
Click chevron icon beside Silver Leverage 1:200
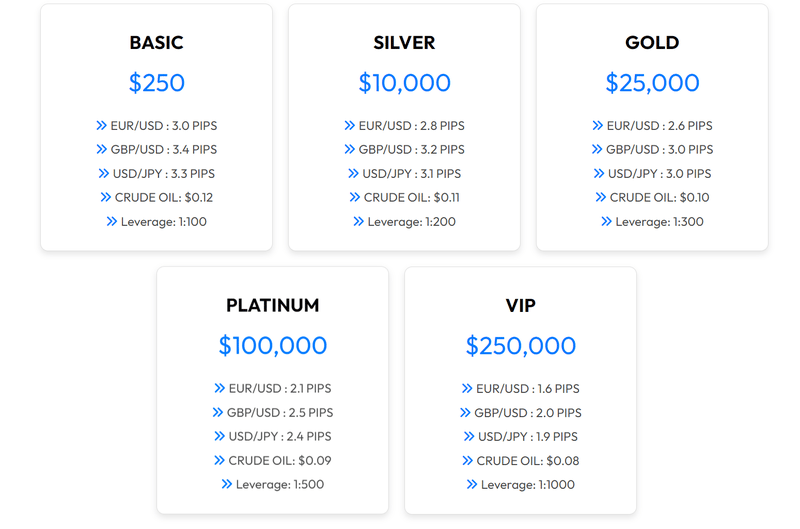358,222
